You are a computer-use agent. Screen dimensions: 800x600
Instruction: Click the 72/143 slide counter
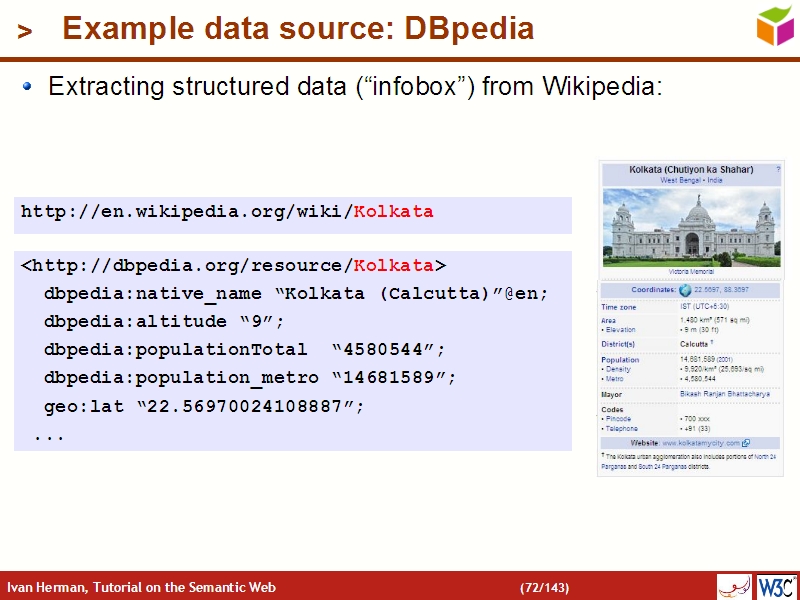(x=544, y=587)
